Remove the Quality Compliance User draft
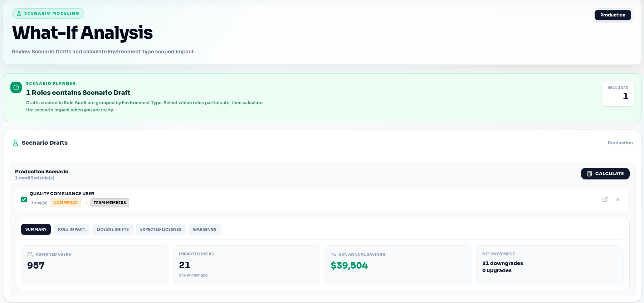Viewport: 644px width, 303px height. (x=618, y=199)
